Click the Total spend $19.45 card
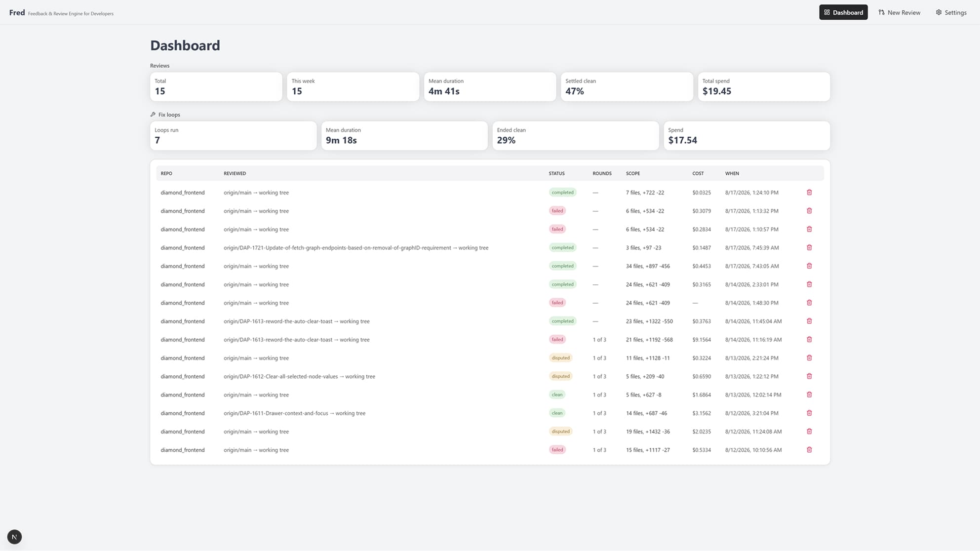 (x=764, y=87)
